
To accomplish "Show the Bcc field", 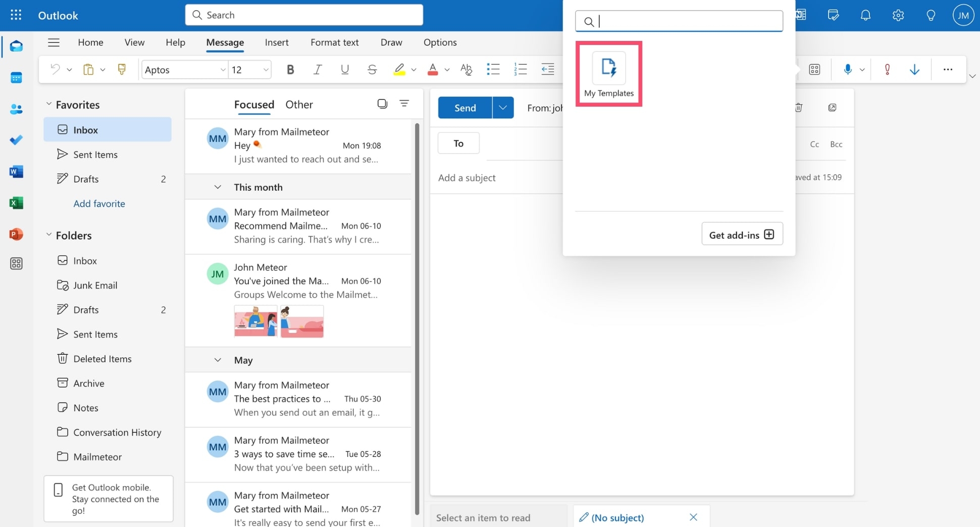I will pos(836,144).
